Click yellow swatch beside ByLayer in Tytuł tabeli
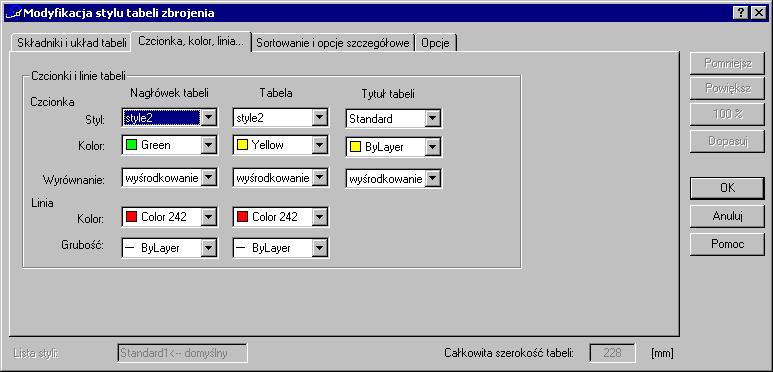Screen dimensions: 773x372 [355, 147]
